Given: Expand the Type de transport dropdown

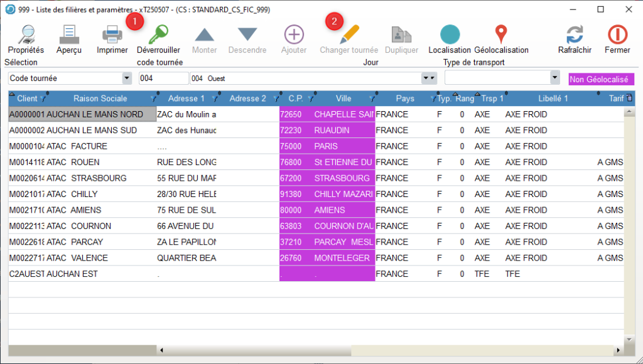Looking at the screenshot, I should 554,78.
